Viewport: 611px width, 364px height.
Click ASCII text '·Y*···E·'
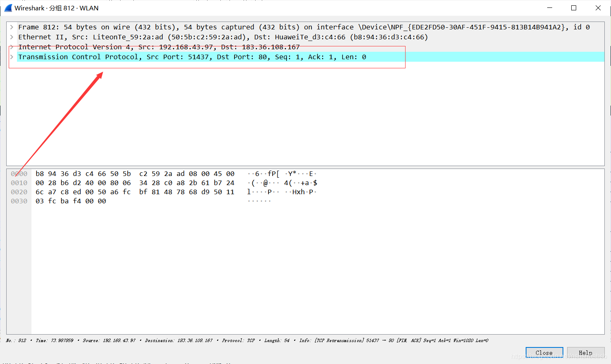point(301,174)
